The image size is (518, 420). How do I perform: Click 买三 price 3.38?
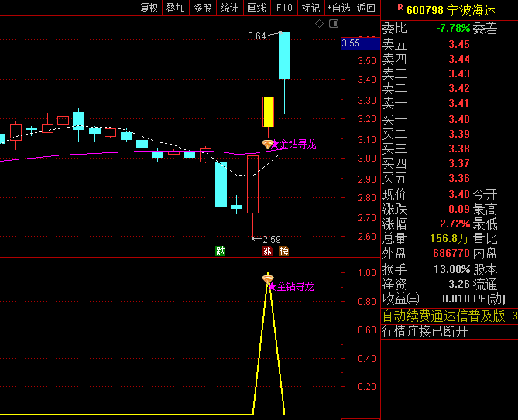(459, 149)
